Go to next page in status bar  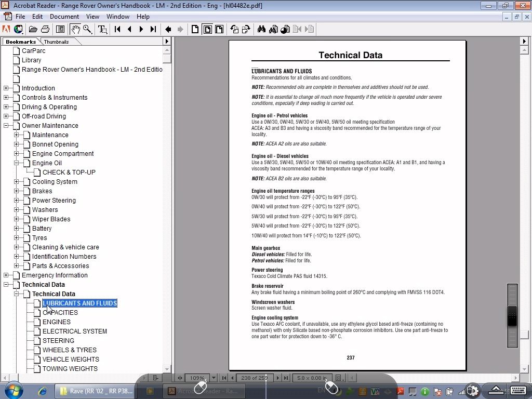(278, 378)
